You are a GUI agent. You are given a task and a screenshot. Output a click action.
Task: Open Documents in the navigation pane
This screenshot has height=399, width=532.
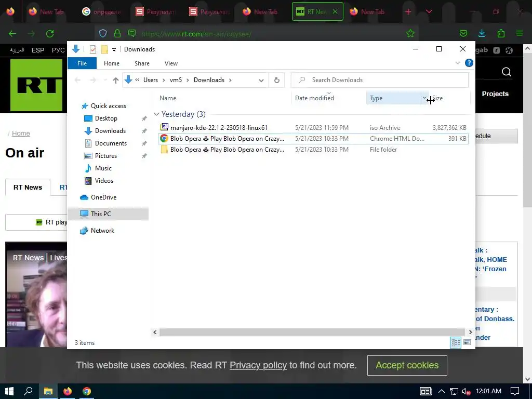coord(111,143)
